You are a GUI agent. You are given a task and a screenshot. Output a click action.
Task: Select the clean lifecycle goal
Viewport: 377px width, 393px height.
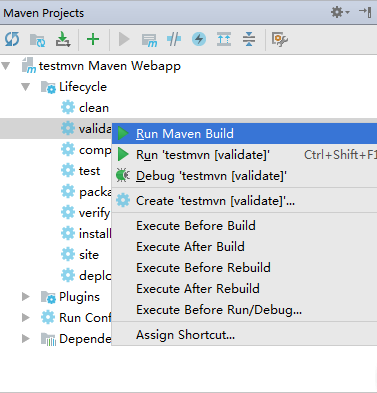[94, 108]
